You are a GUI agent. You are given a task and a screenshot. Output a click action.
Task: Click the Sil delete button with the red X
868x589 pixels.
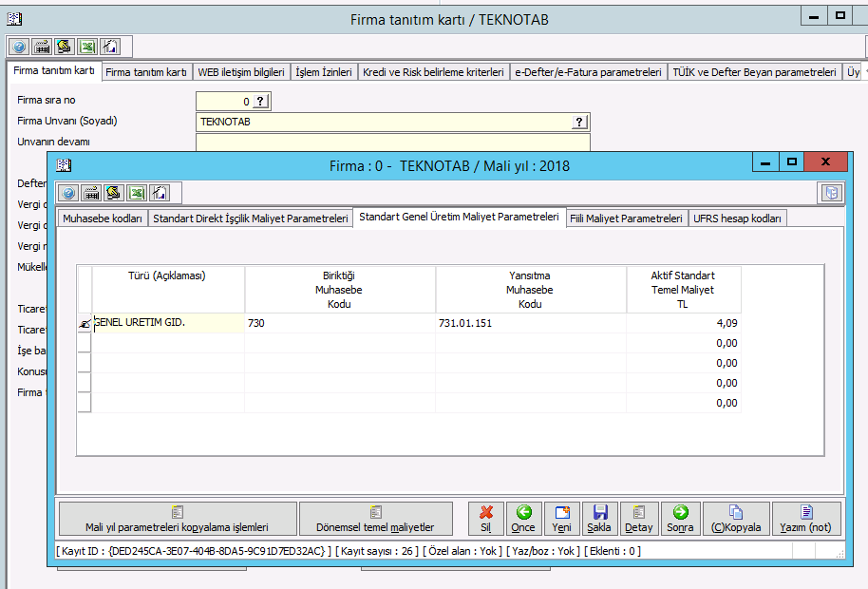[485, 519]
